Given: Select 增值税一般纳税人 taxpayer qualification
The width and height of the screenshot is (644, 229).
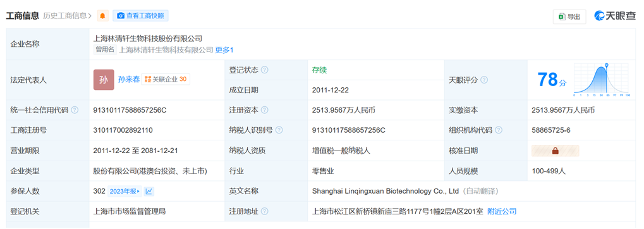Looking at the screenshot, I should pyautogui.click(x=341, y=151).
